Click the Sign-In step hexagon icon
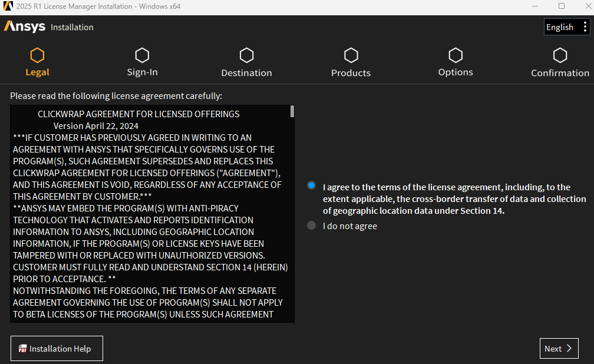594x364 pixels. pos(142,55)
